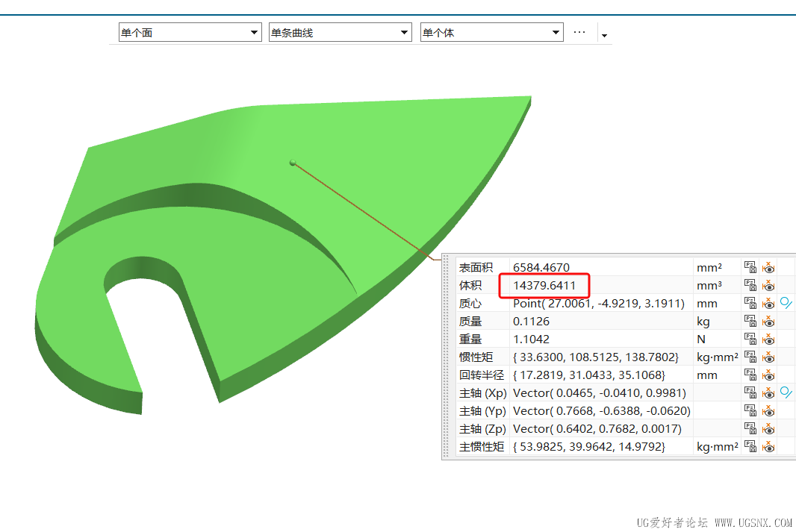796x532 pixels.
Task: Hide the 重量 row display
Action: [x=768, y=339]
